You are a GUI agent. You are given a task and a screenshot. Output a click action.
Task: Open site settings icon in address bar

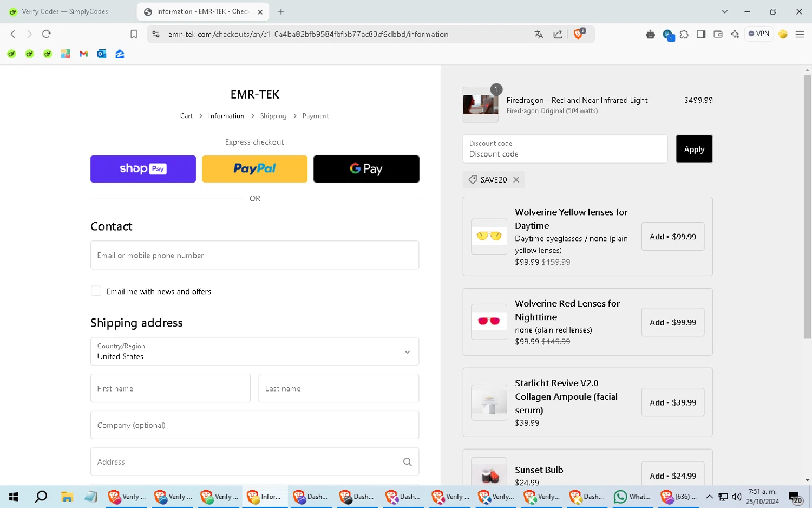pyautogui.click(x=156, y=34)
